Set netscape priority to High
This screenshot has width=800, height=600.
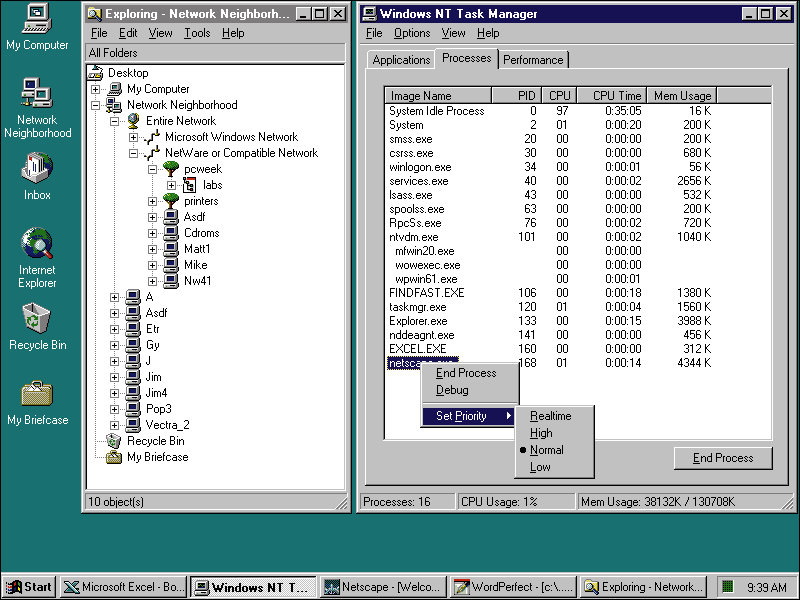[555, 433]
